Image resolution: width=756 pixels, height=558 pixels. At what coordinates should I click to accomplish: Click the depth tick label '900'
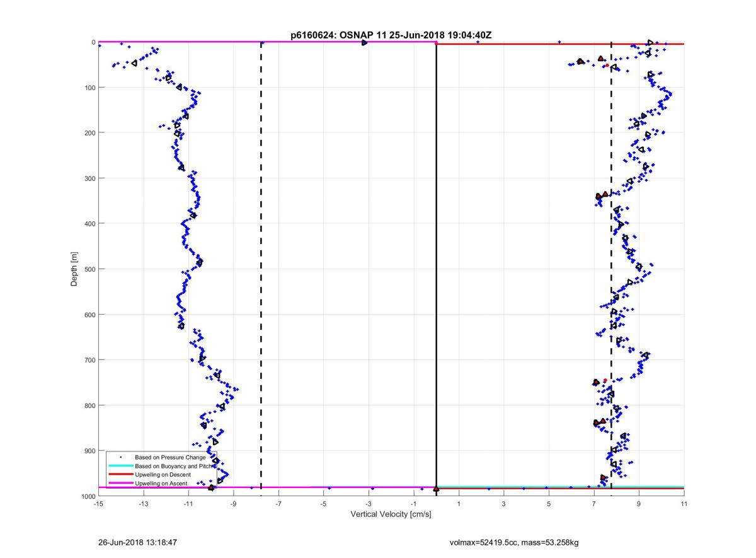89,450
